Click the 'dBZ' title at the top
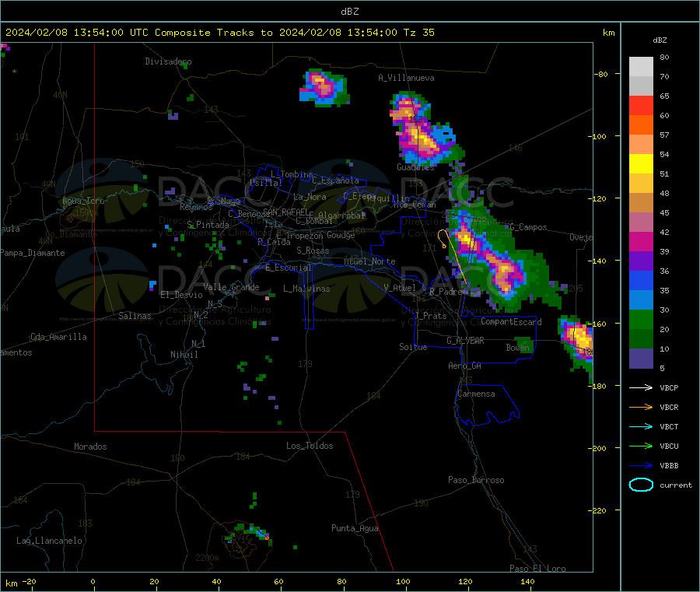 point(349,12)
